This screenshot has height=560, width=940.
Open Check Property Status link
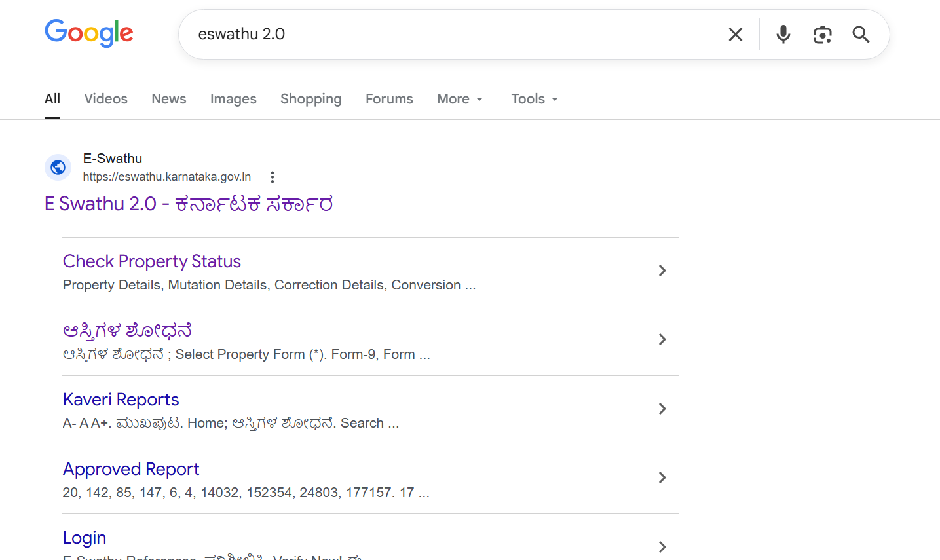tap(152, 261)
